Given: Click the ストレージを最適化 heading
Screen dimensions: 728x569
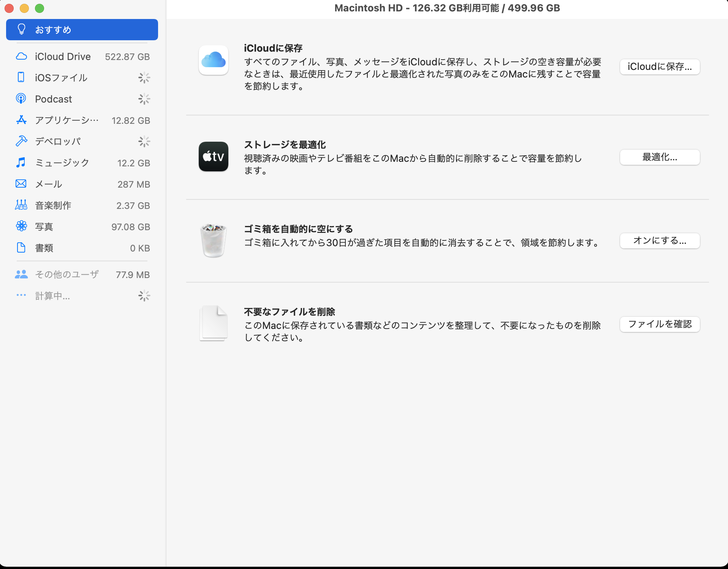Looking at the screenshot, I should point(285,145).
